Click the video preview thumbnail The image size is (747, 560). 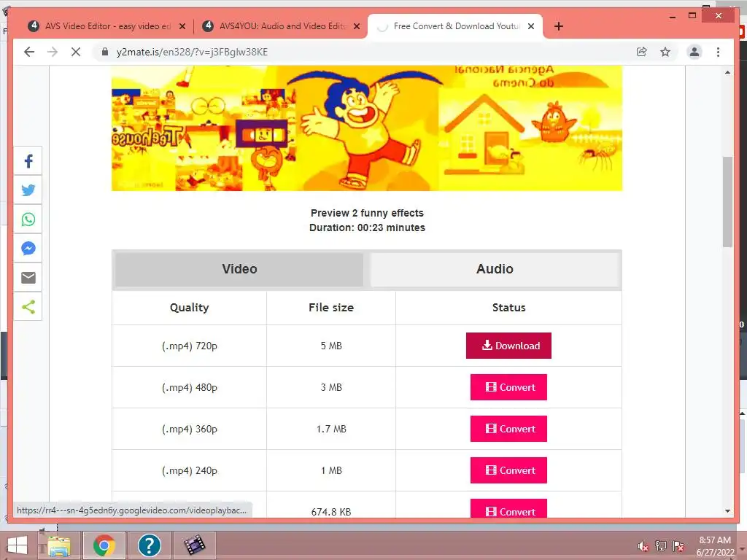(367, 128)
